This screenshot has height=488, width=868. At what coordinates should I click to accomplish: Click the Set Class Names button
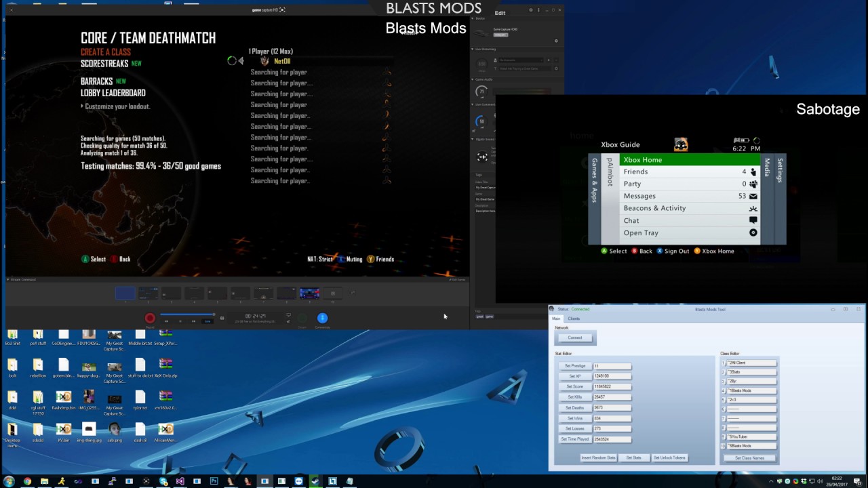tap(750, 458)
